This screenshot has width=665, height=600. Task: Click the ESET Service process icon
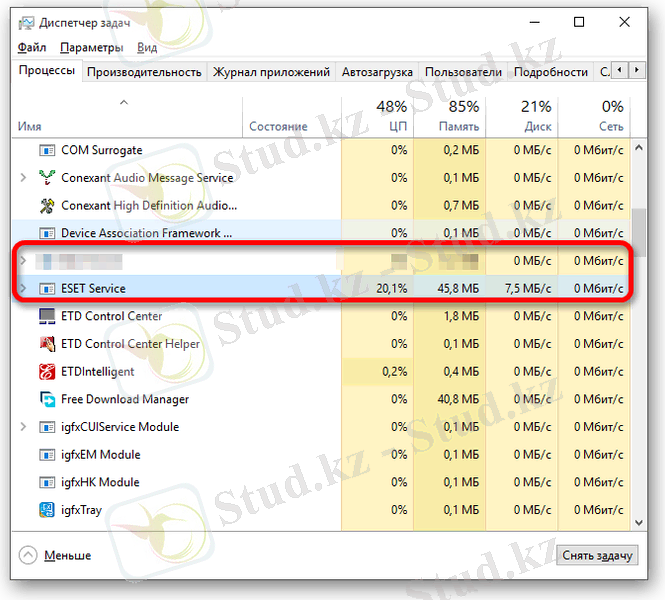click(47, 289)
